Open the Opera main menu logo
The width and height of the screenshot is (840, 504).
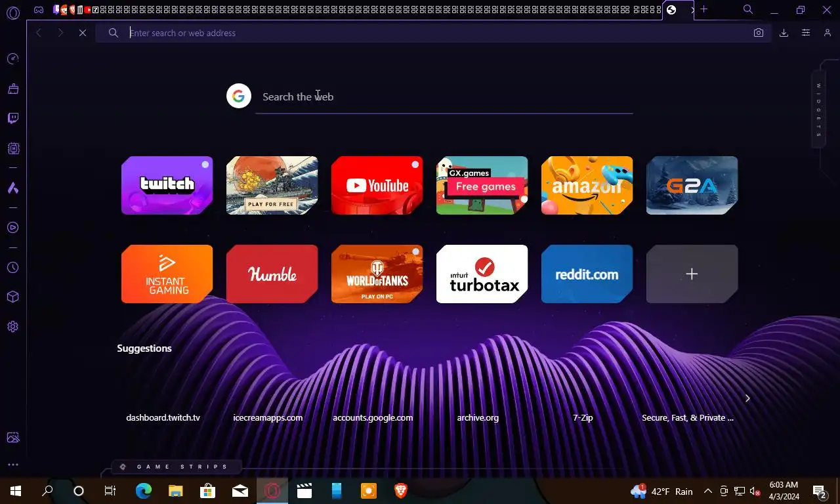pos(12,12)
